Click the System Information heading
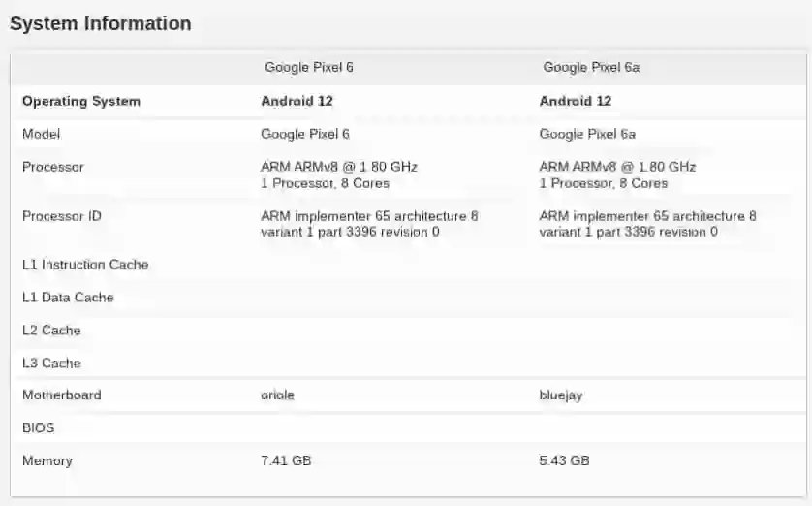812x506 pixels. 101,23
